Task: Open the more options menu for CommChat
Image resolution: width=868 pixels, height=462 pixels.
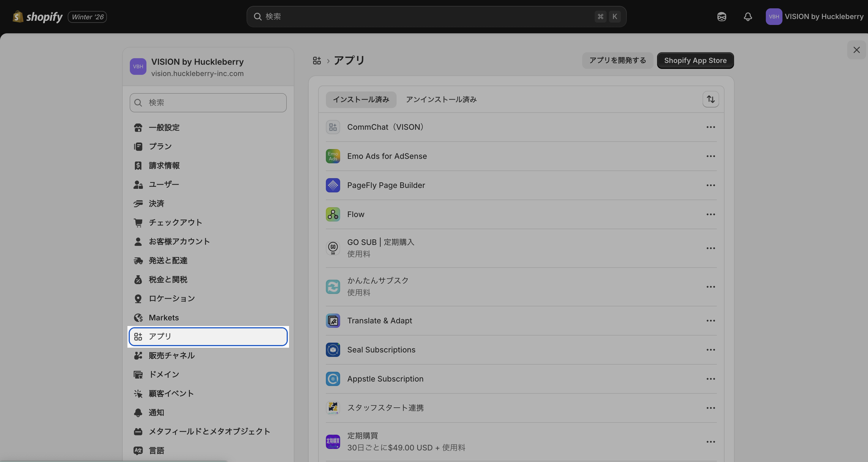Action: pos(711,127)
